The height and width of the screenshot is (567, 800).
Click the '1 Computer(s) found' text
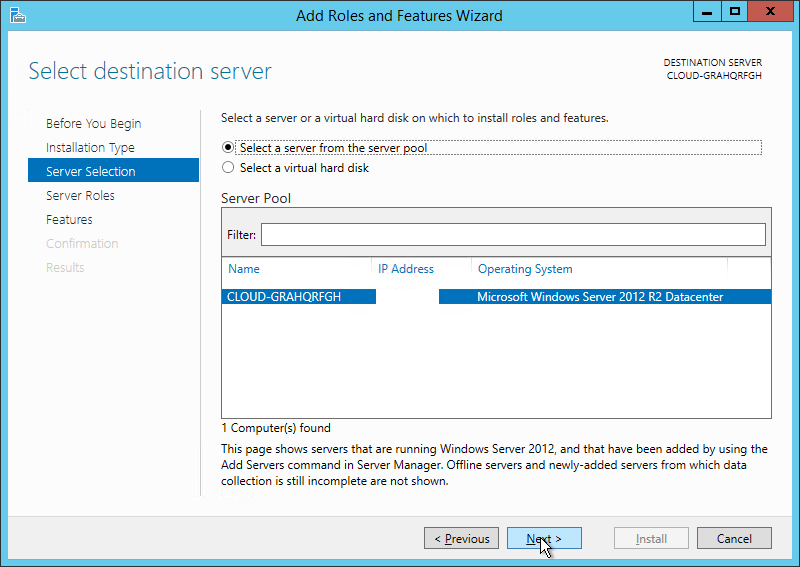click(276, 428)
